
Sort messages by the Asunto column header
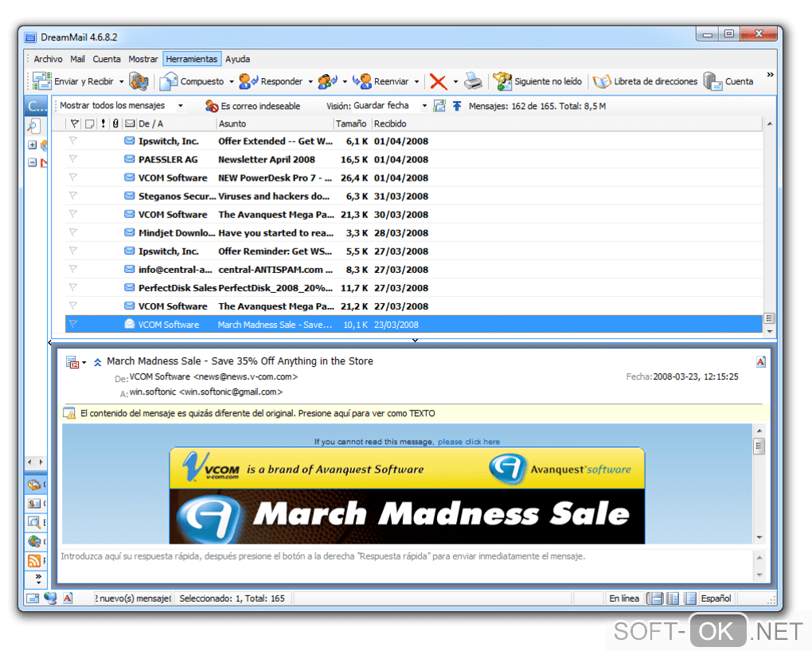[x=275, y=124]
